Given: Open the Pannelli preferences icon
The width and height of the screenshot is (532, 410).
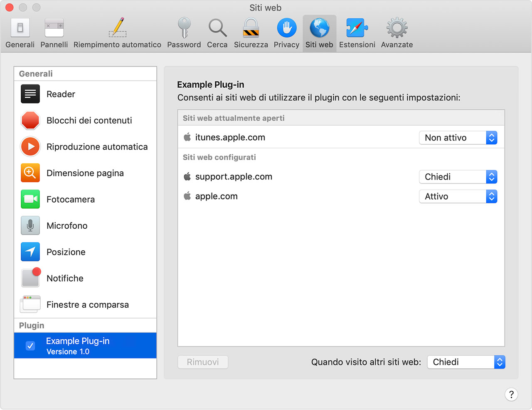Looking at the screenshot, I should (x=54, y=28).
